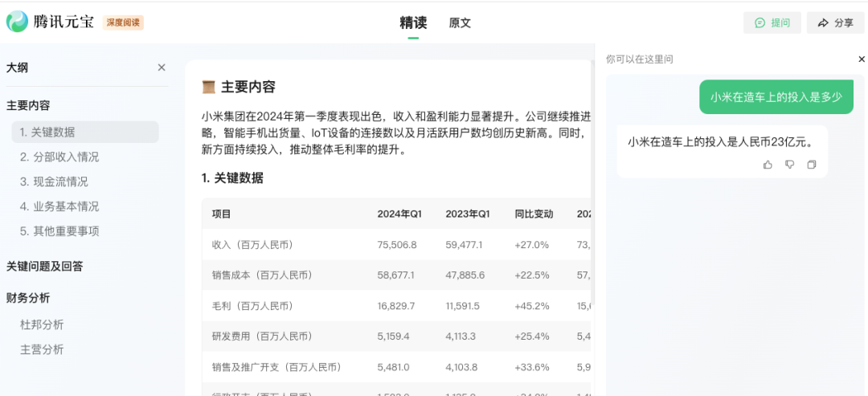
Task: Click the scroll icon beside 主要内容 heading
Action: (209, 87)
